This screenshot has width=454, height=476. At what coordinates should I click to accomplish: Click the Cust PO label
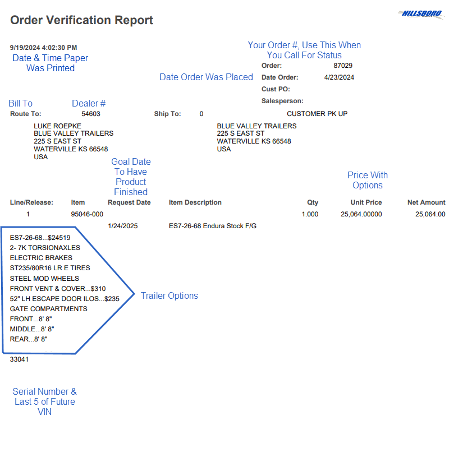[276, 89]
